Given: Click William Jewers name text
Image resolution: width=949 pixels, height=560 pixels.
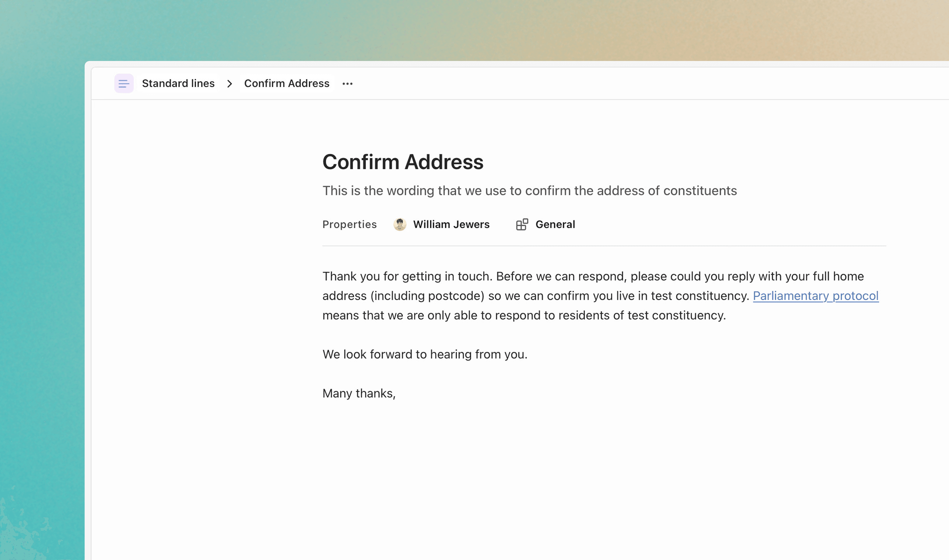Looking at the screenshot, I should click(452, 224).
